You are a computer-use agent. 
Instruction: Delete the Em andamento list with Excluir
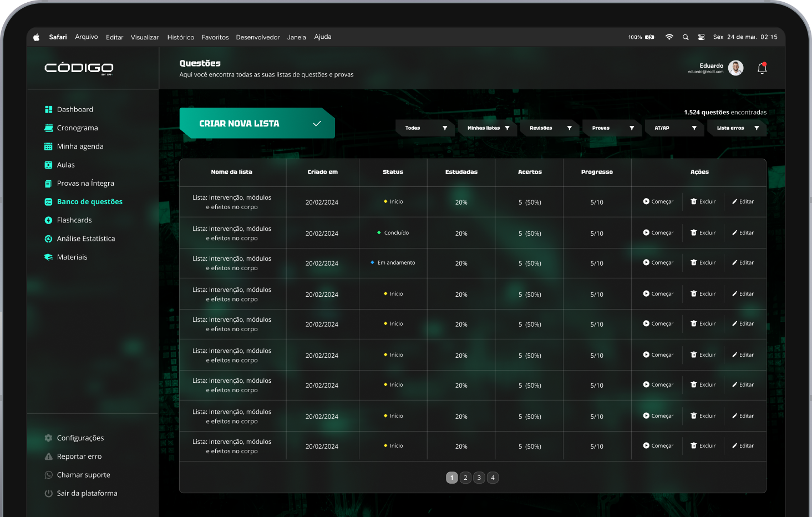pyautogui.click(x=703, y=263)
